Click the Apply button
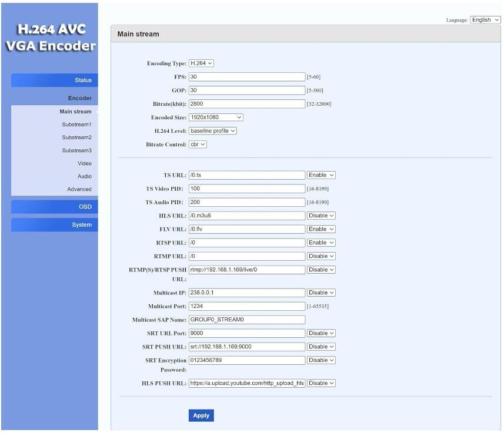The width and height of the screenshot is (504, 433). coord(201,415)
